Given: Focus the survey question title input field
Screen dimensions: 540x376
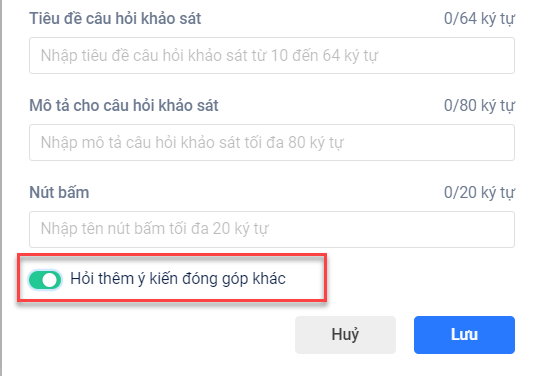Looking at the screenshot, I should 272,55.
